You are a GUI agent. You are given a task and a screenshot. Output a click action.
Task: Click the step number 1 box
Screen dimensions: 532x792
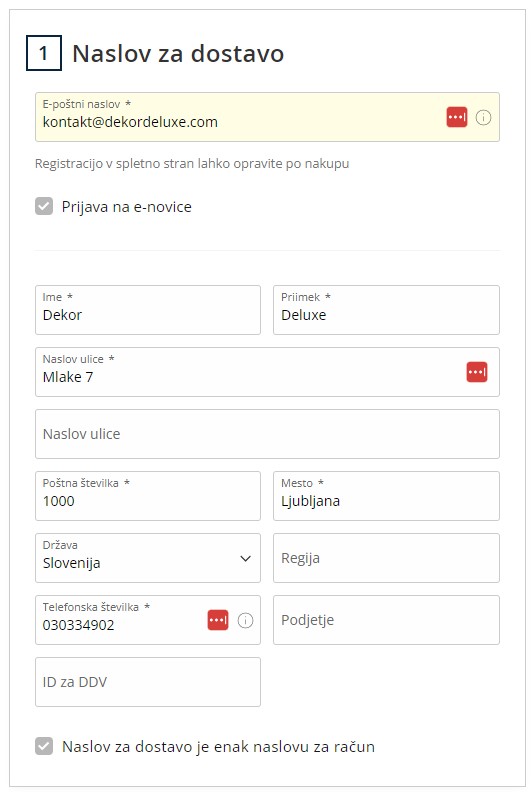(x=44, y=53)
